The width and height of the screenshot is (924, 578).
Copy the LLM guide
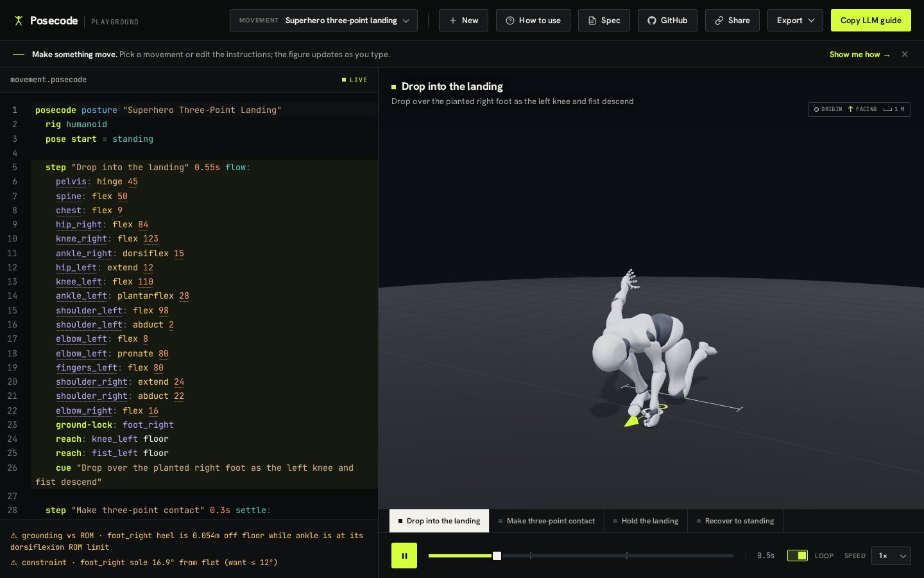pyautogui.click(x=871, y=21)
